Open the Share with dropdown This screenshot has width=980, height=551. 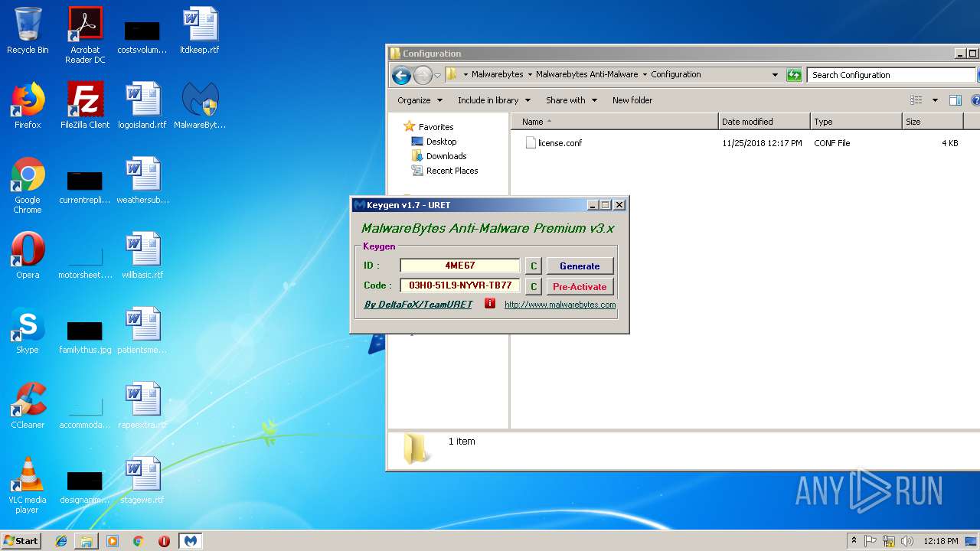pos(571,100)
